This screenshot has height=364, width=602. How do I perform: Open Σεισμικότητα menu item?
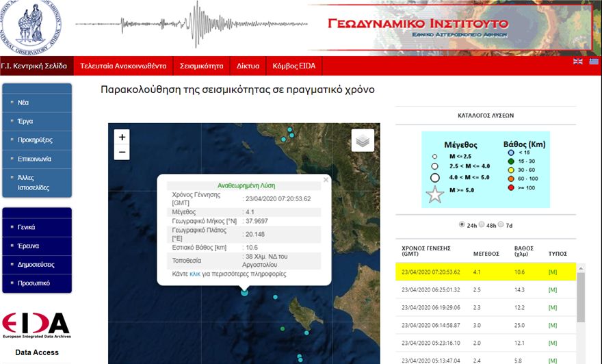click(x=202, y=66)
